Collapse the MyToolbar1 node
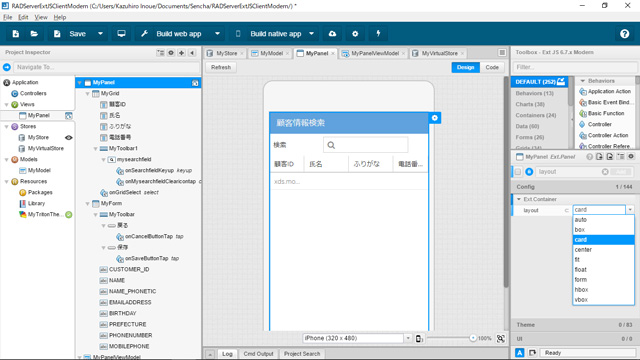Viewport: 640px width, 360px height. [96, 149]
